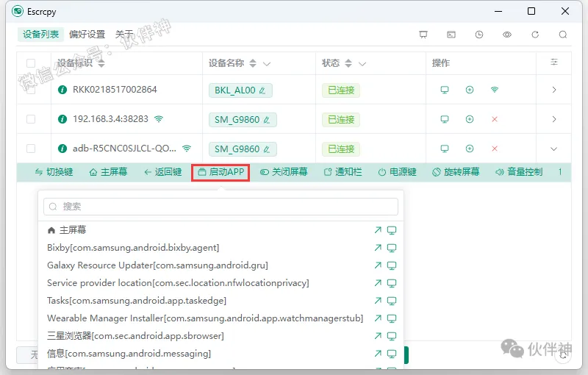Viewport: 588px width, 375px height.
Task: Edit the BKL_AL00 device name
Action: click(x=262, y=90)
